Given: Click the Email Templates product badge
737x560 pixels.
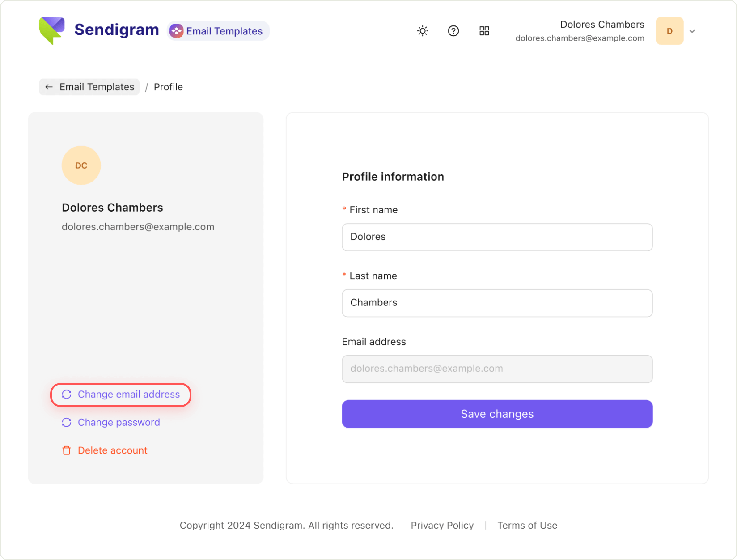Looking at the screenshot, I should pyautogui.click(x=218, y=31).
